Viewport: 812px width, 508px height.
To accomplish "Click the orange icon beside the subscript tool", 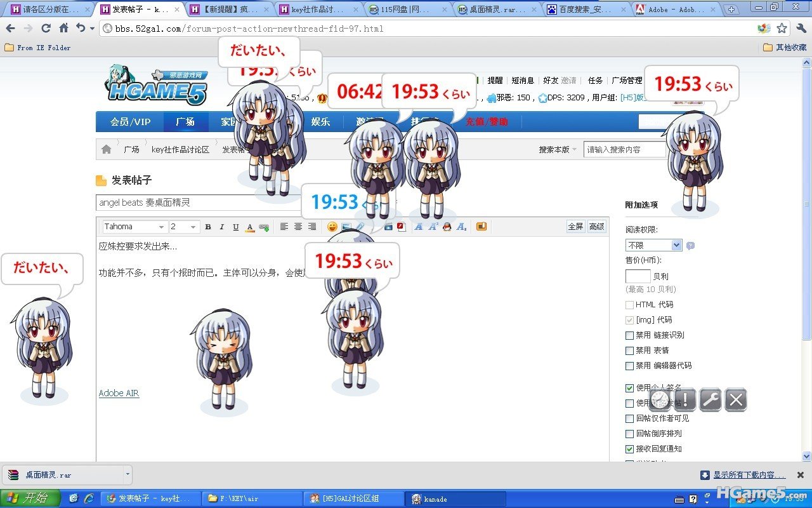I will click(481, 227).
